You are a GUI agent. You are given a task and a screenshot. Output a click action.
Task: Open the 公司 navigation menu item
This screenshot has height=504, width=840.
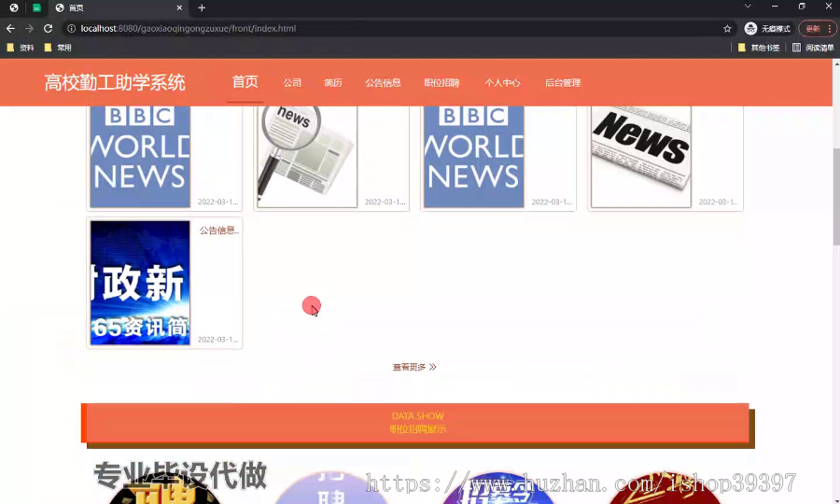pos(292,83)
